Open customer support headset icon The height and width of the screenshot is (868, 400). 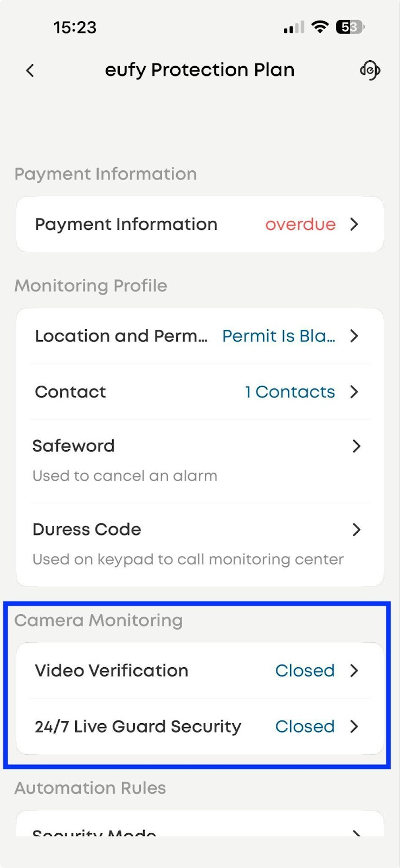point(370,71)
